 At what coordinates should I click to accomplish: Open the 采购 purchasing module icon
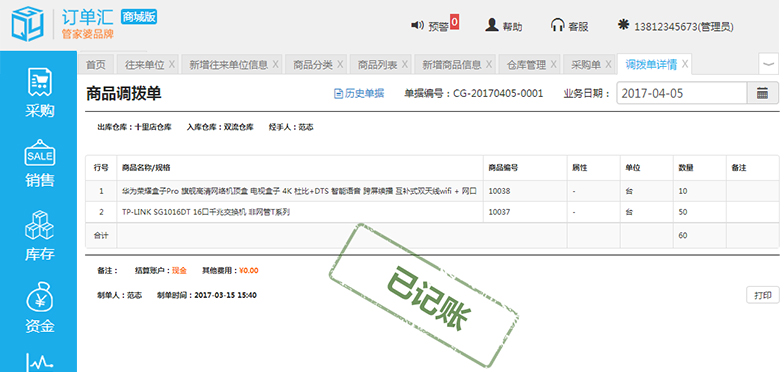click(x=40, y=94)
